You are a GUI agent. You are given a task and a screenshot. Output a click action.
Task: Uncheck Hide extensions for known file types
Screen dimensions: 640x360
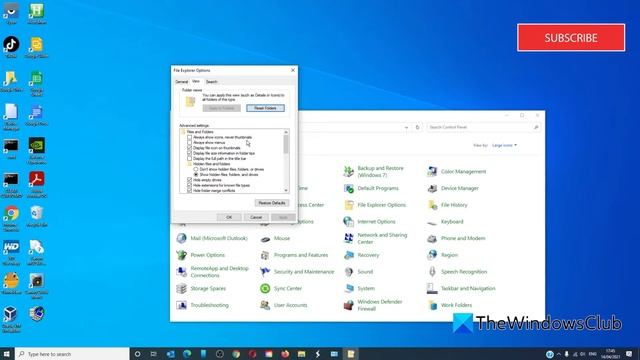(x=189, y=185)
